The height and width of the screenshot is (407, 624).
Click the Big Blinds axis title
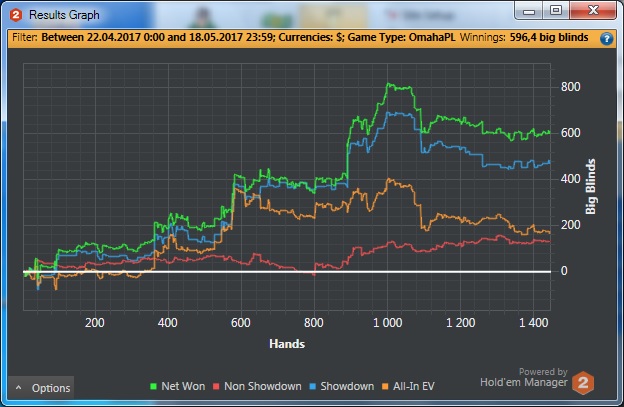[x=591, y=187]
